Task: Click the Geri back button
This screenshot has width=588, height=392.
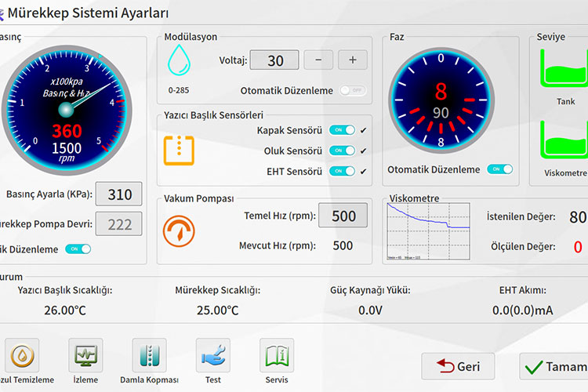Action: (x=458, y=366)
